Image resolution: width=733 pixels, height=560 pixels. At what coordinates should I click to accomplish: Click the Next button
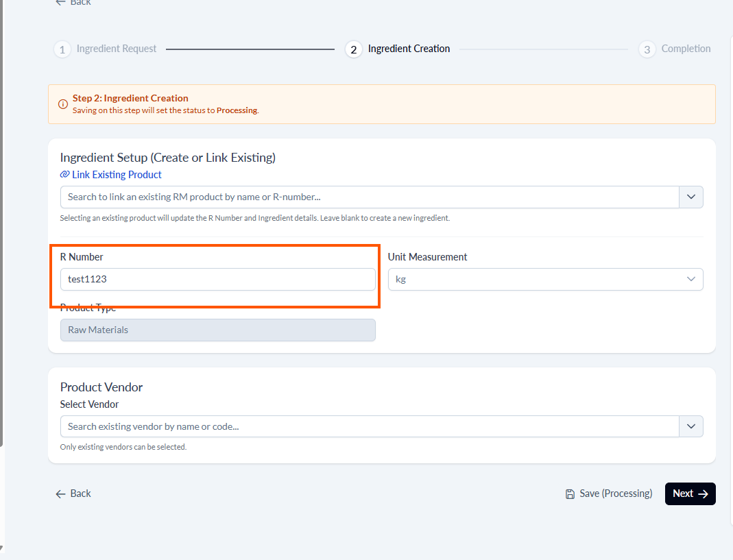690,494
